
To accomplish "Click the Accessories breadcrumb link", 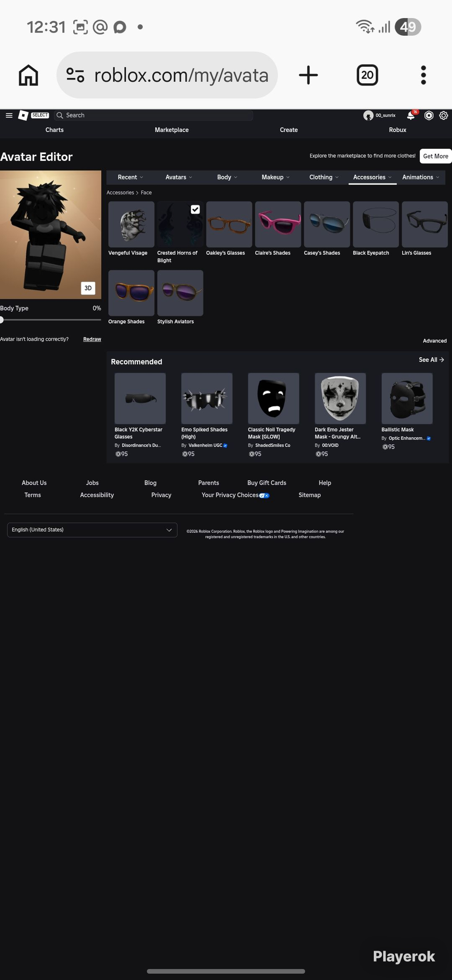I will [120, 193].
